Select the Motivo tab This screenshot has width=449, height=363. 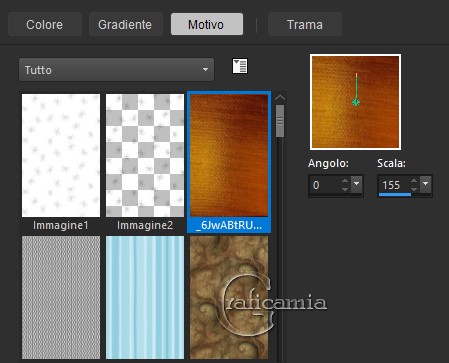pos(207,24)
